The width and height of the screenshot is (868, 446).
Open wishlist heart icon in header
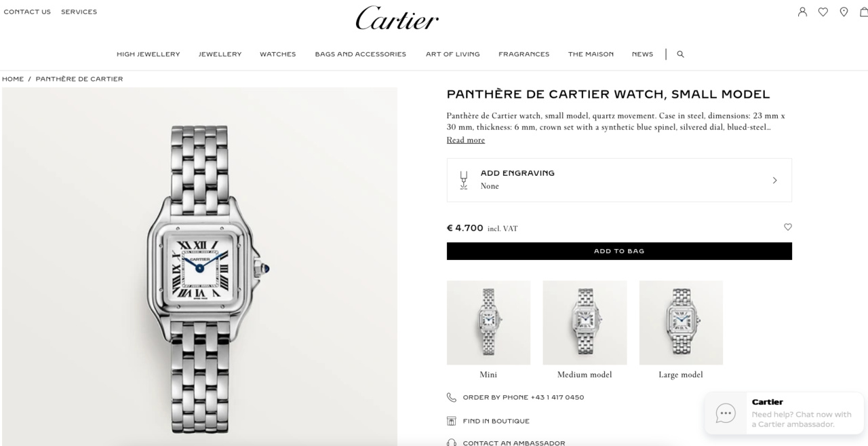(823, 12)
